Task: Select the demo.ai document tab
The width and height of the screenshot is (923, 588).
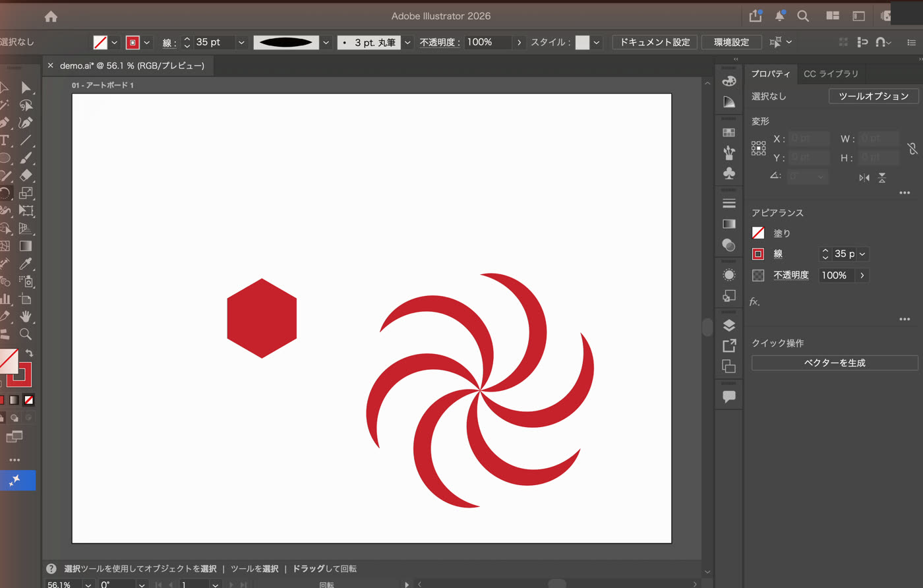Action: 132,66
